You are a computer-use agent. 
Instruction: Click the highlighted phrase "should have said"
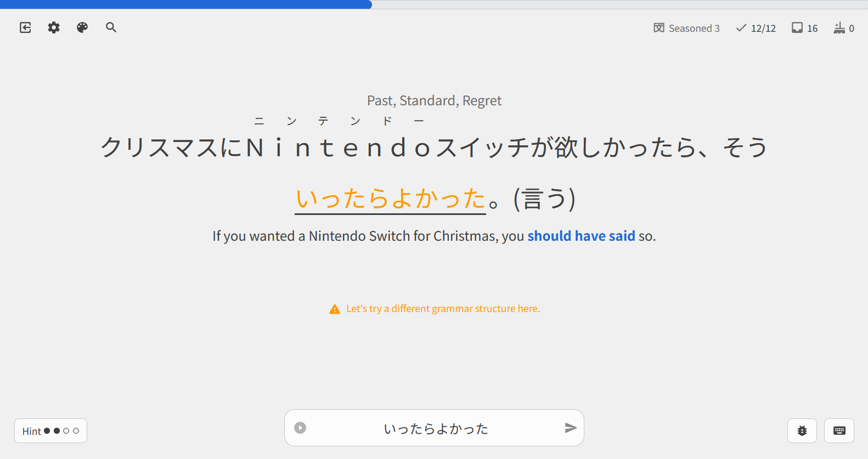click(581, 236)
